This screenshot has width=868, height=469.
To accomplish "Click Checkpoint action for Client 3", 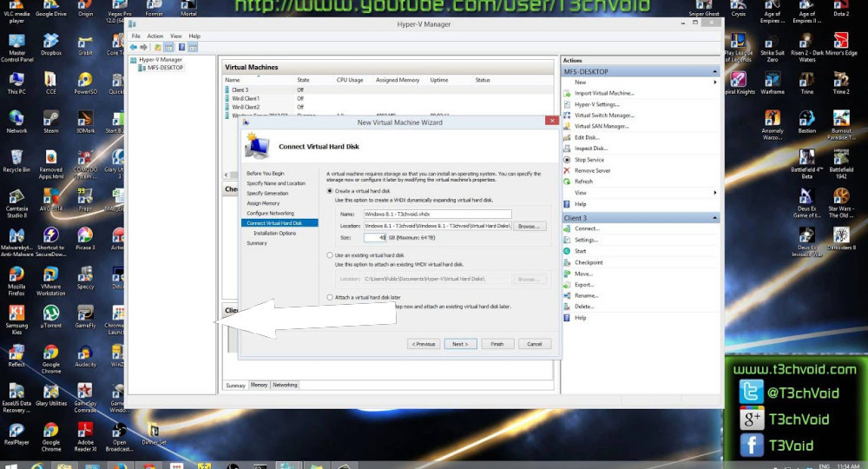I will (x=589, y=262).
